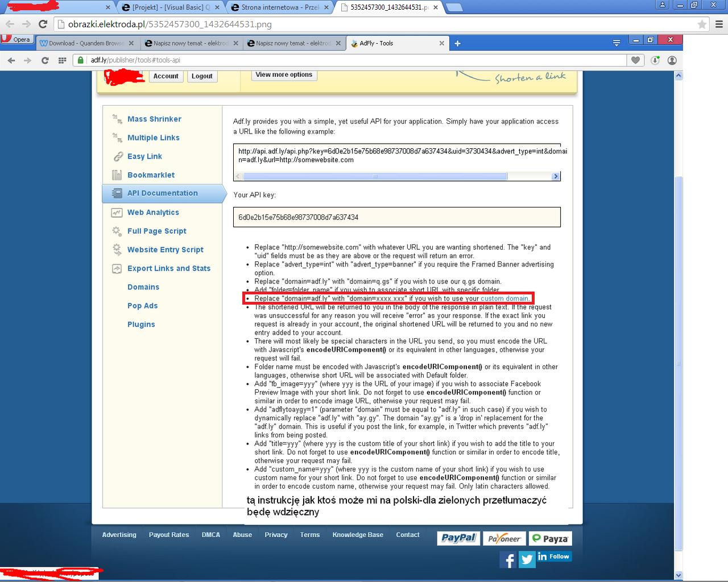Image resolution: width=728 pixels, height=582 pixels.
Task: Click the Easy Link chain icon
Action: (118, 156)
